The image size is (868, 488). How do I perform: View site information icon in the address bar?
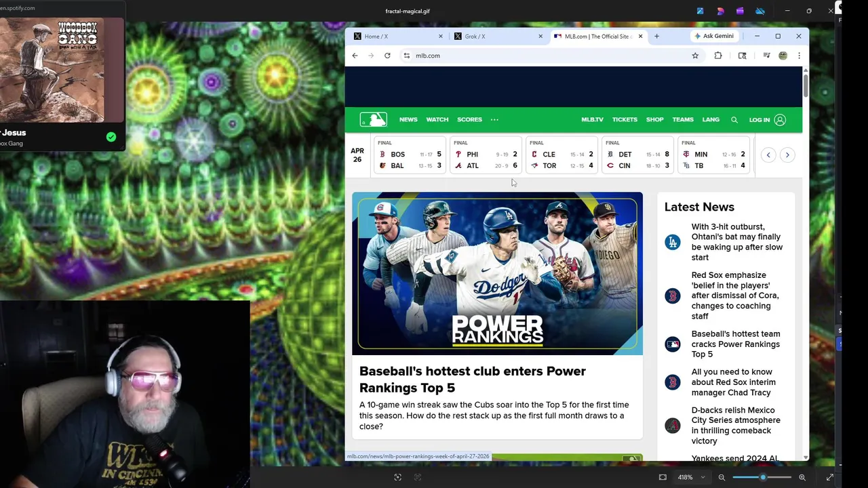point(406,56)
